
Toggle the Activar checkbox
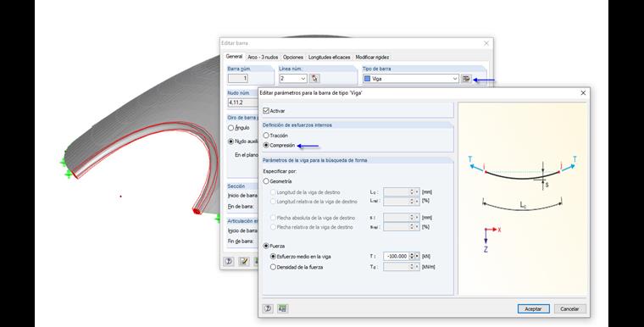pyautogui.click(x=266, y=110)
